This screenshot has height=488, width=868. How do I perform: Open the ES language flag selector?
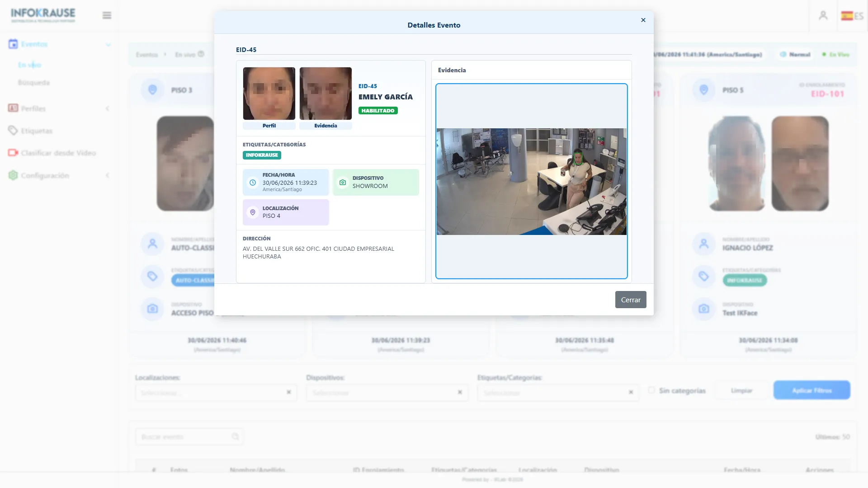point(852,16)
